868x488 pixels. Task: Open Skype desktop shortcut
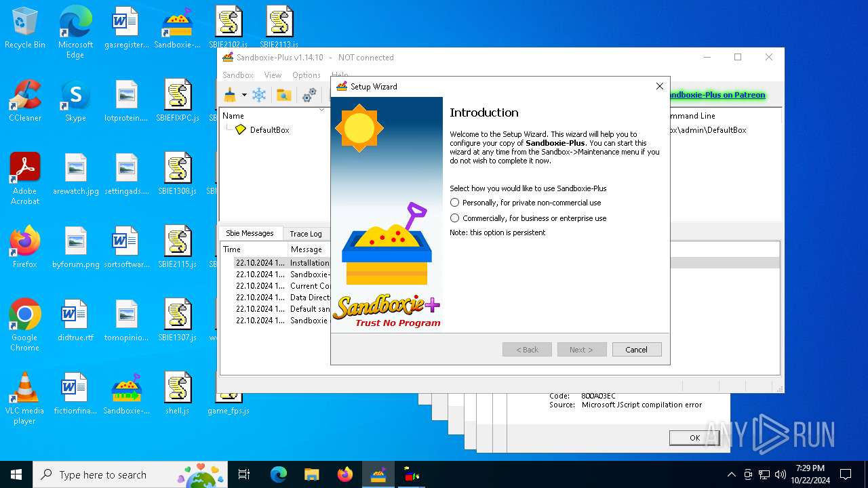(75, 101)
